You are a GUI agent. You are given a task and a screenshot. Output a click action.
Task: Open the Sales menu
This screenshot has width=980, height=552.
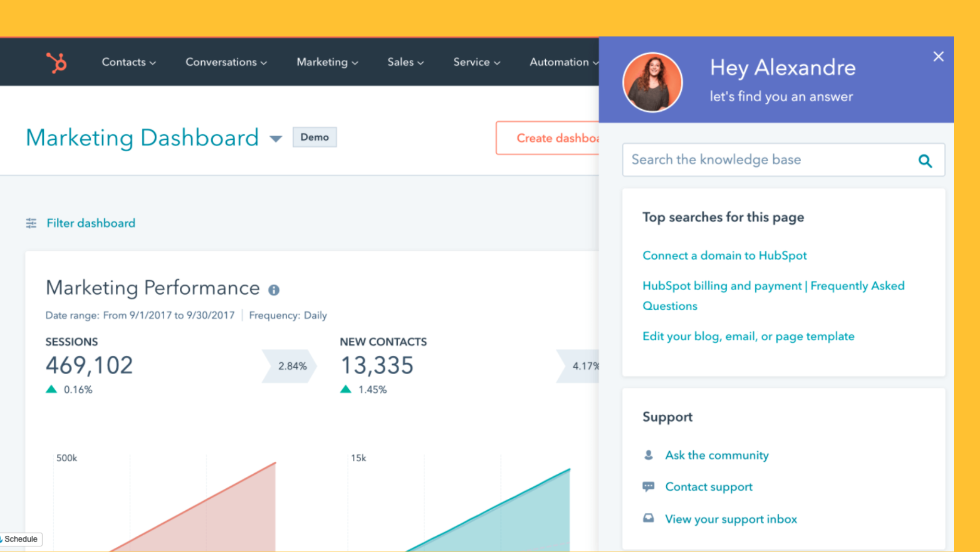pyautogui.click(x=406, y=62)
